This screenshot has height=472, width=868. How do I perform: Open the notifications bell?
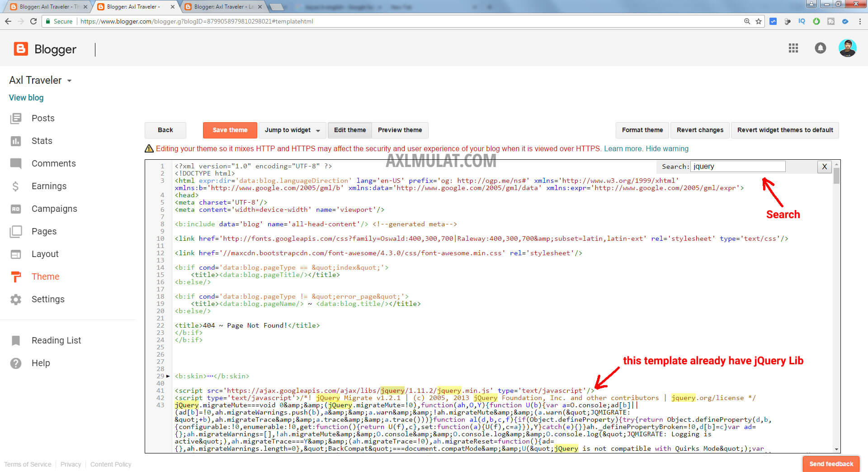(x=820, y=48)
